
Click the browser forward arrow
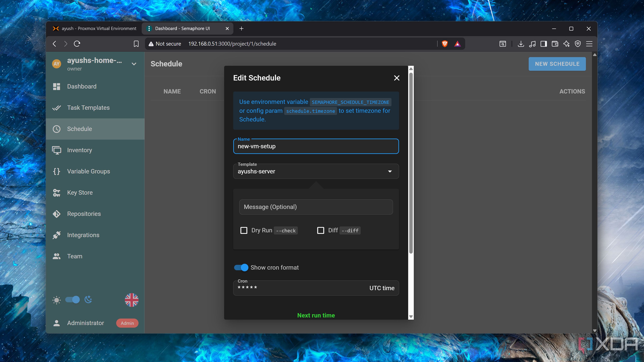pos(66,44)
